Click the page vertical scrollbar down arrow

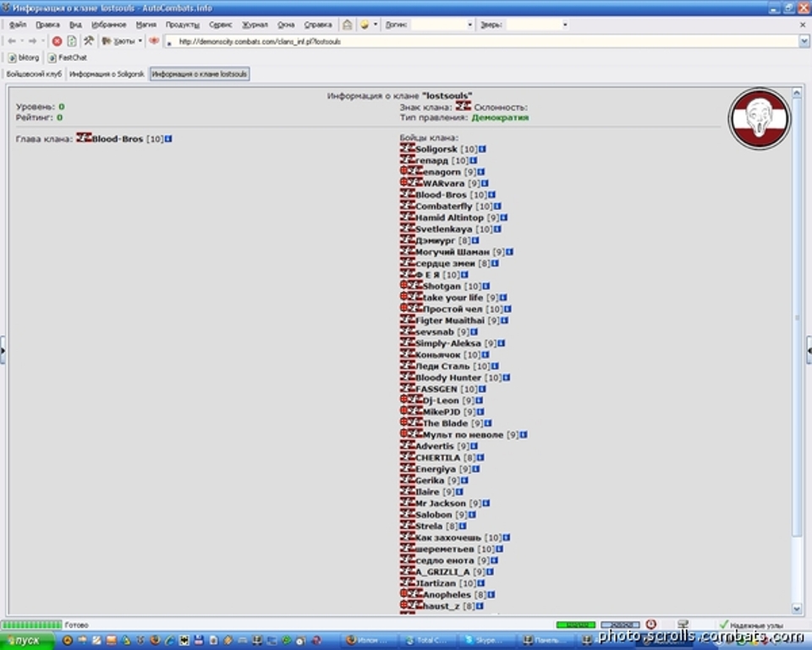coord(797,609)
